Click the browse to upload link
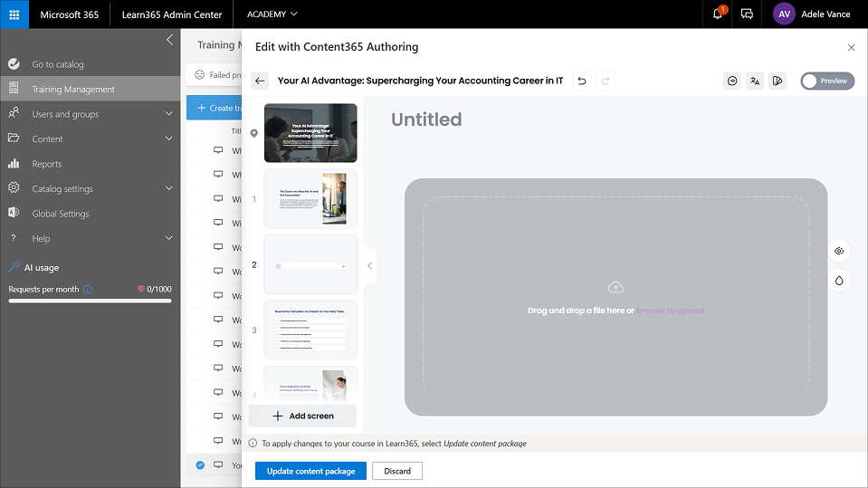Viewport: 868px width, 488px height. (670, 311)
